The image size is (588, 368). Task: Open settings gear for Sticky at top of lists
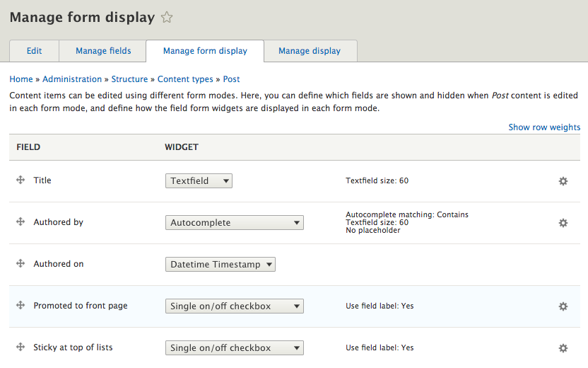coord(563,348)
